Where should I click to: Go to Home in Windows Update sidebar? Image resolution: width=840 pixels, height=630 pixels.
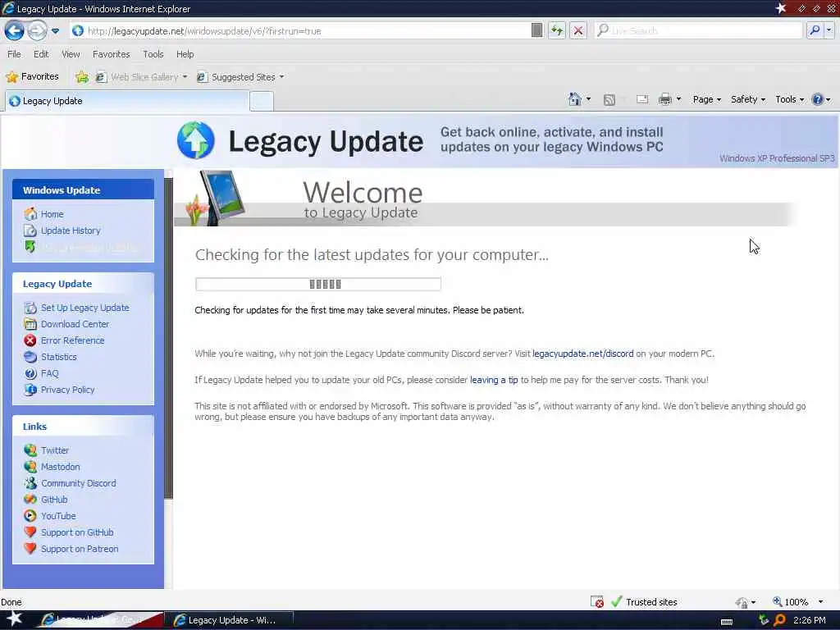pyautogui.click(x=52, y=214)
